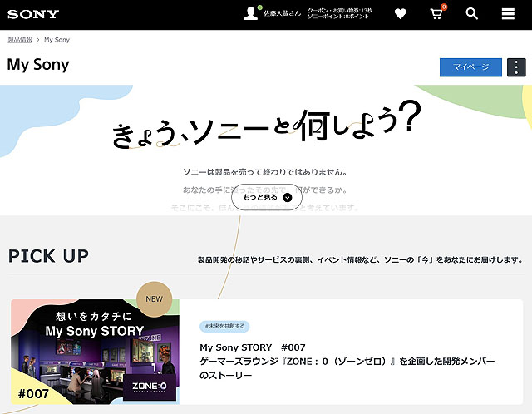Open the shopping cart icon

pyautogui.click(x=436, y=14)
